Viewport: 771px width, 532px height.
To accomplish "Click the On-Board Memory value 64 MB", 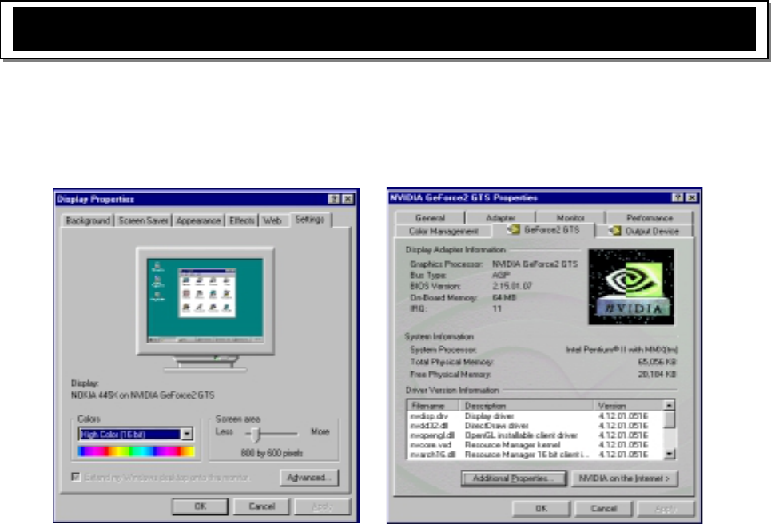I will tap(504, 297).
